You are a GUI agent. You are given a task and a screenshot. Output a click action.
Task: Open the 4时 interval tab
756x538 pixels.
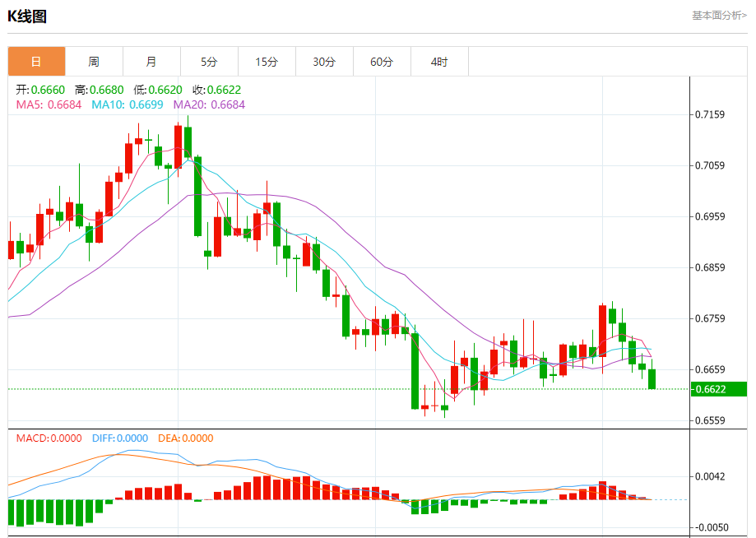tap(439, 61)
